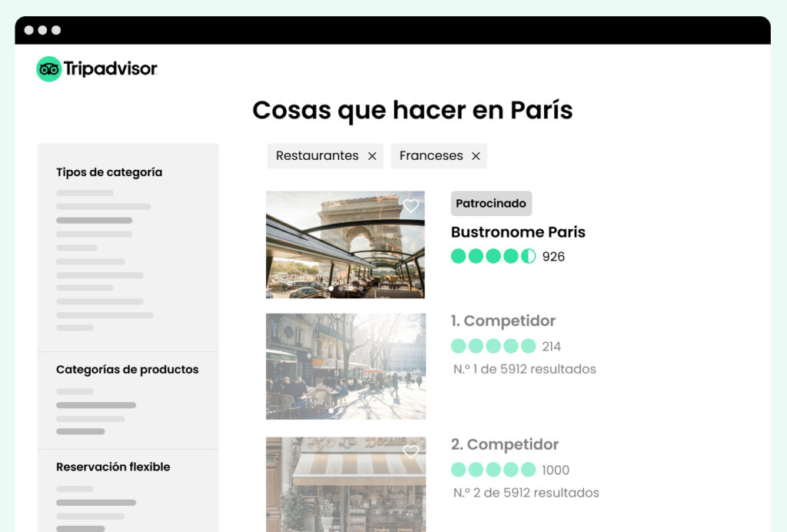787x532 pixels.
Task: Click 'N.º 1 de 5912 resultados' text
Action: click(524, 369)
